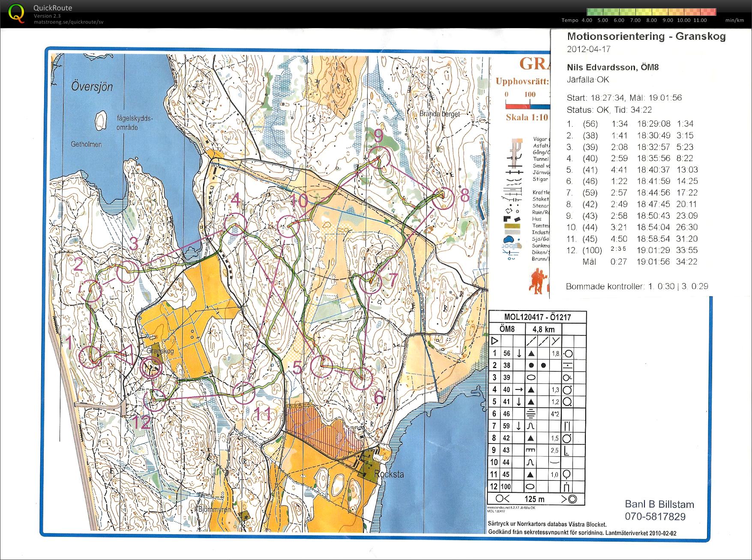Screen dimensions: 752x560
Task: Click the orange runners icon in map legend
Action: pyautogui.click(x=538, y=281)
